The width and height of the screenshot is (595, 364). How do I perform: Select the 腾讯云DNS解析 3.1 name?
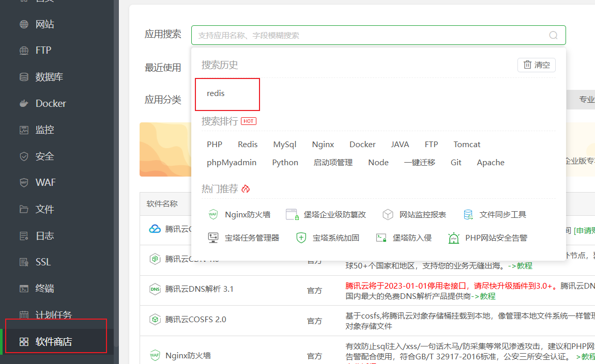tap(199, 289)
